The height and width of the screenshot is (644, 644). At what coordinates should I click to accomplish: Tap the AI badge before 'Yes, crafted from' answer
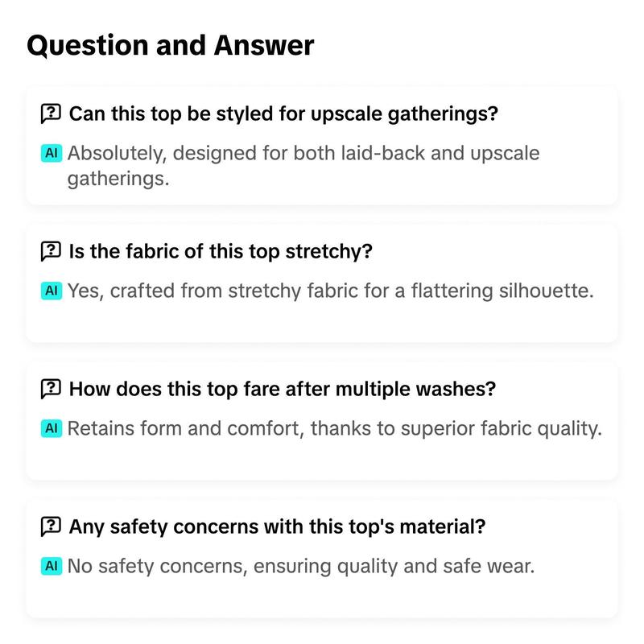coord(52,291)
